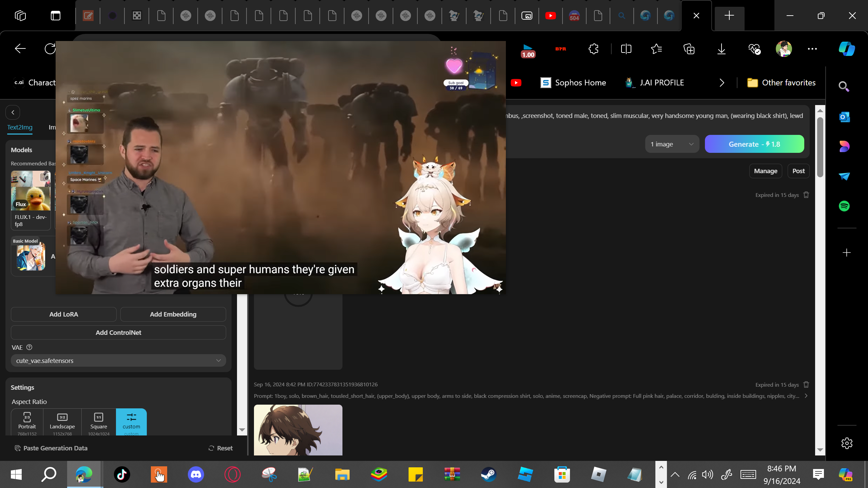Screen dimensions: 868x488
Task: Click Paste Generation Data
Action: pos(51,448)
